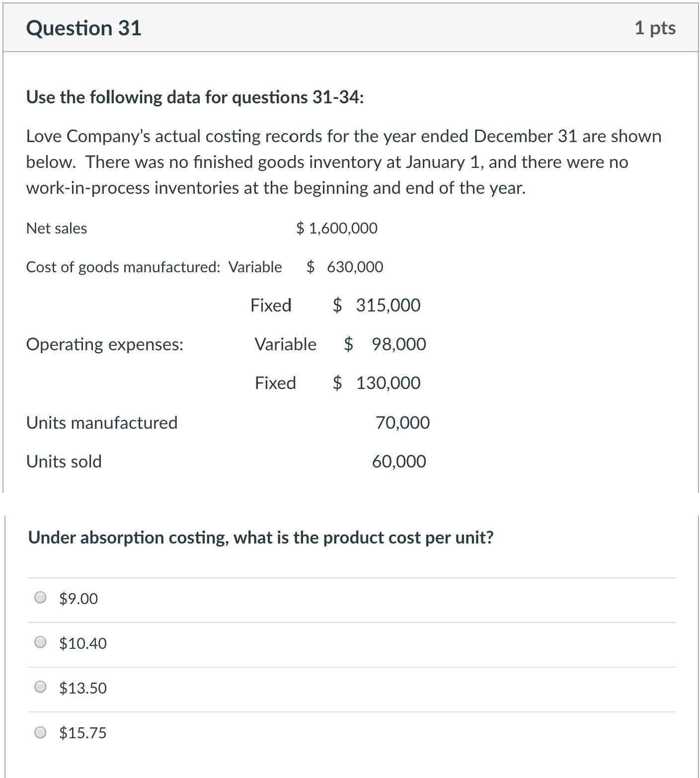Click the absorption costing question prompt
The image size is (700, 778).
coord(261,538)
